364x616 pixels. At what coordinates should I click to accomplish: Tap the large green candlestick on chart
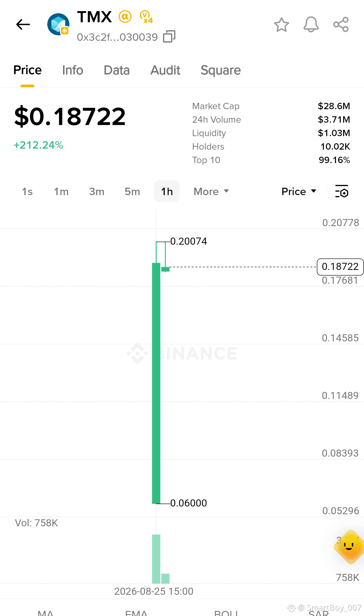pyautogui.click(x=156, y=383)
